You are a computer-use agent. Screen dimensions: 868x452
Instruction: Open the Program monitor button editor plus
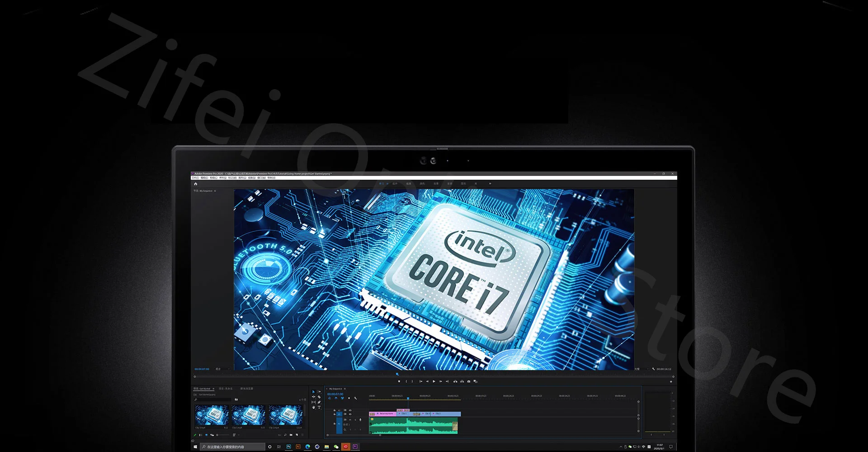pyautogui.click(x=671, y=382)
